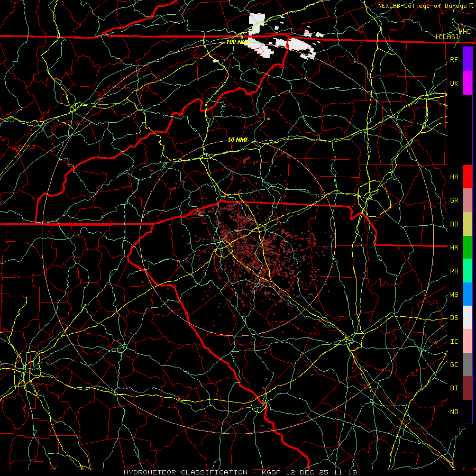Click the HR legend label
The width and height of the screenshot is (476, 476).
[454, 248]
